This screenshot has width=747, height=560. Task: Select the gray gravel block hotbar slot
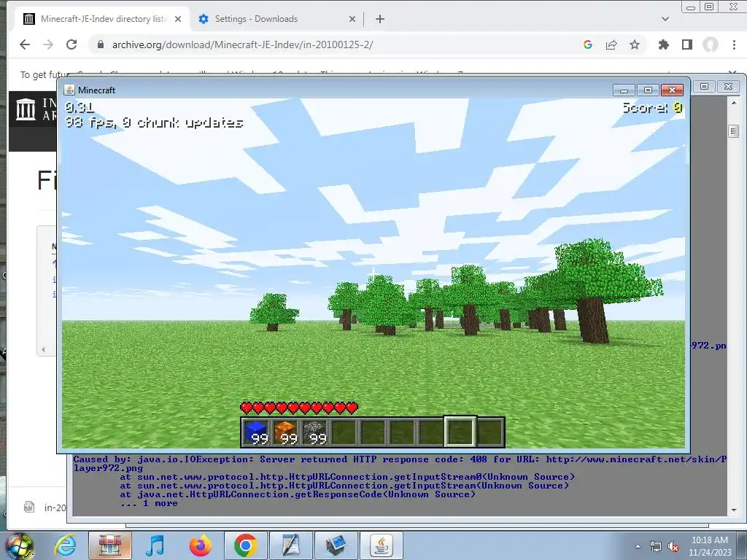(x=315, y=432)
